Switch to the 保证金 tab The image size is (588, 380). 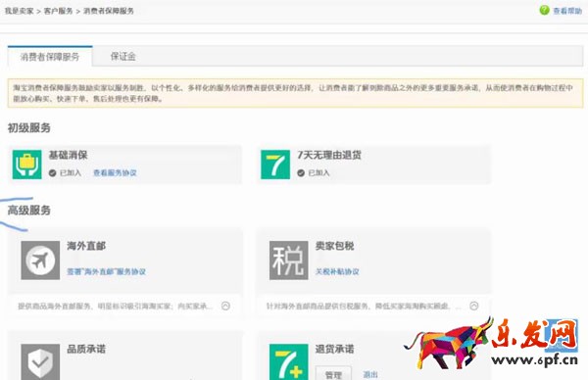click(x=123, y=57)
